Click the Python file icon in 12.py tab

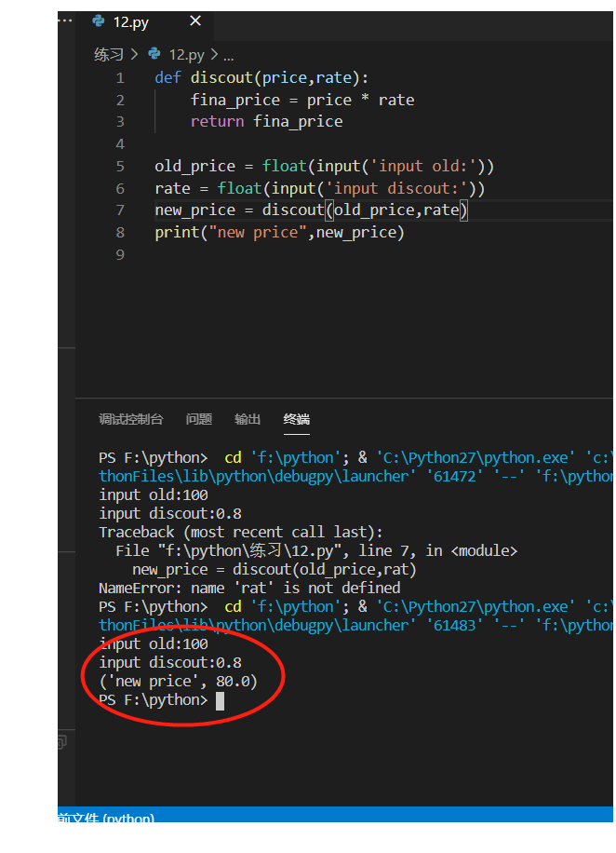(x=99, y=21)
